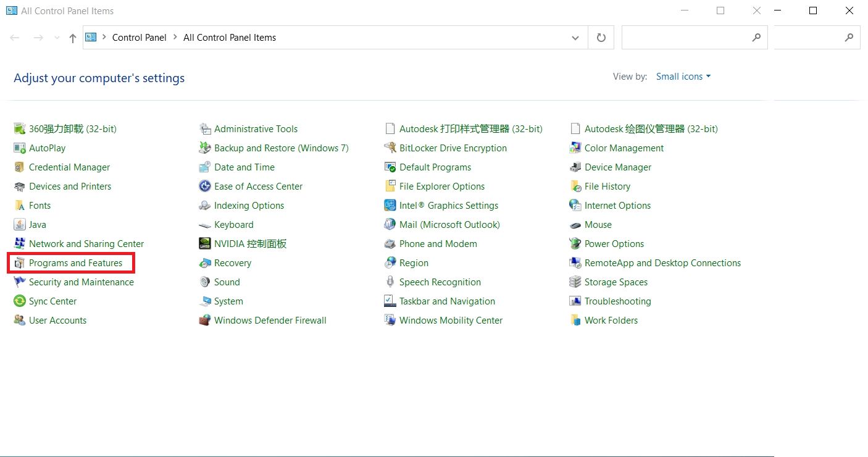
Task: Refresh the Control Panel view
Action: point(601,38)
